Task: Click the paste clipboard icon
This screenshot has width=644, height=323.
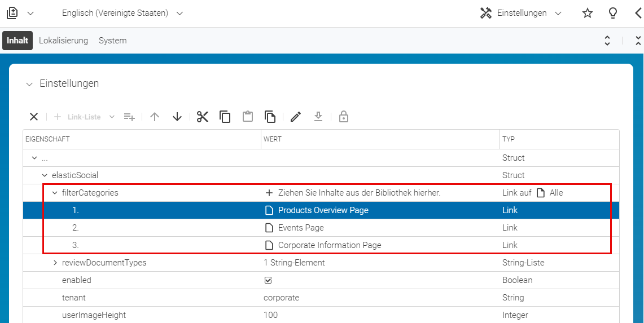Action: click(x=247, y=117)
